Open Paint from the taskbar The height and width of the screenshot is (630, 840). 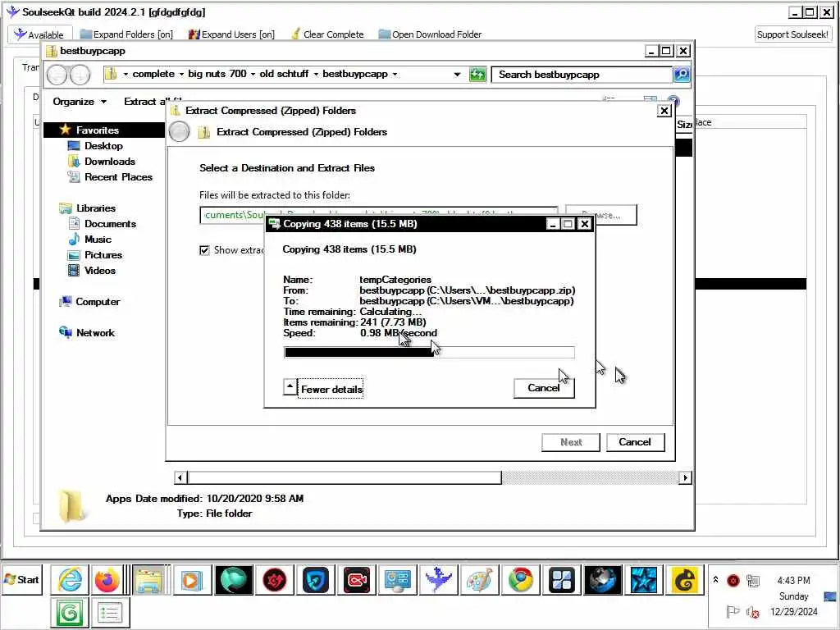(x=479, y=580)
